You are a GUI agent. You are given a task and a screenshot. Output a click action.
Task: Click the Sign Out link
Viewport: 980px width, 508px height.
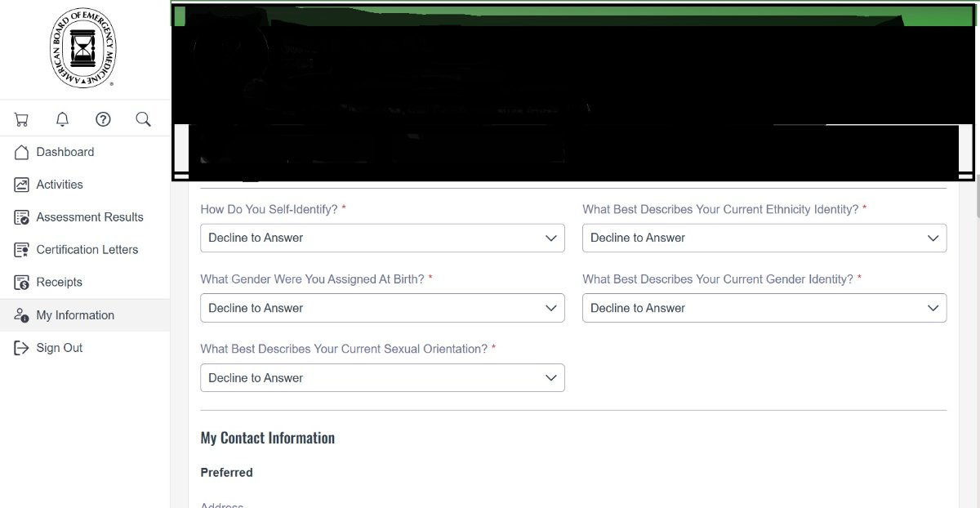pyautogui.click(x=60, y=348)
